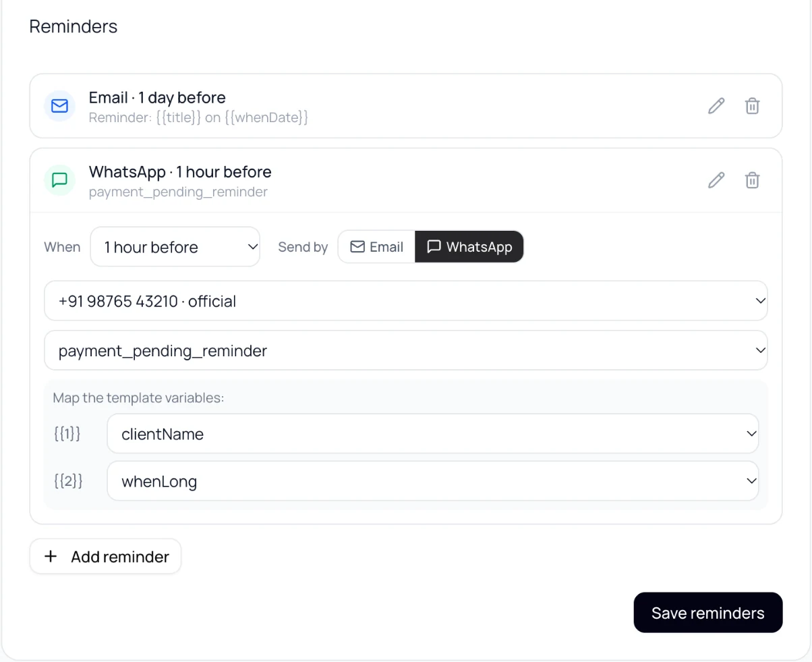Click the Reminders heading
This screenshot has width=812, height=662.
click(x=74, y=26)
